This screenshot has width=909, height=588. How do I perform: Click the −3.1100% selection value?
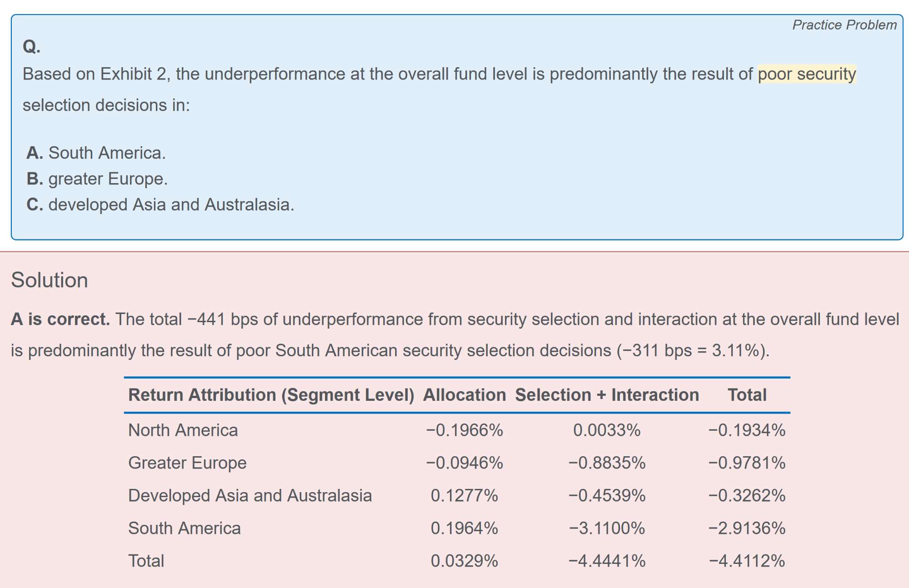607,528
